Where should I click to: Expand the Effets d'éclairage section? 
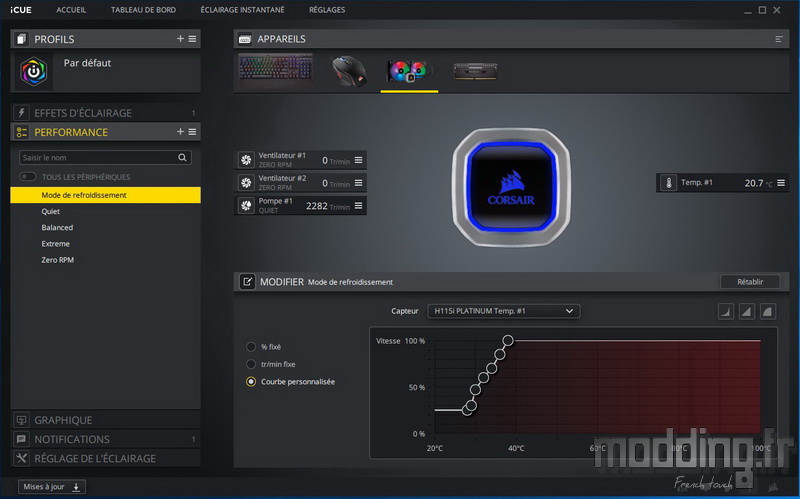(x=105, y=113)
